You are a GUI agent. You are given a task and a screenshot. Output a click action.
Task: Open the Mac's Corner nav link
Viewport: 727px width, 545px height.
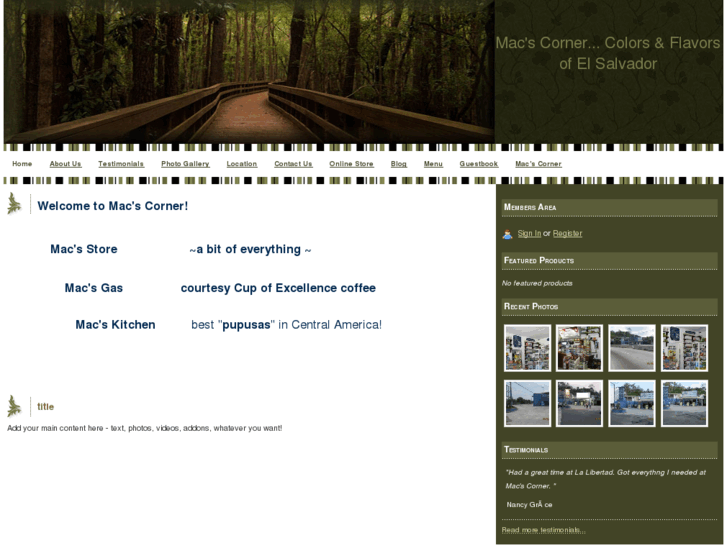[538, 164]
